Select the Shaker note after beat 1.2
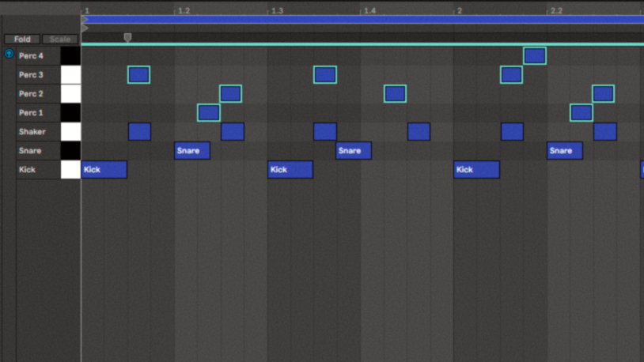The image size is (644, 362). [x=233, y=132]
